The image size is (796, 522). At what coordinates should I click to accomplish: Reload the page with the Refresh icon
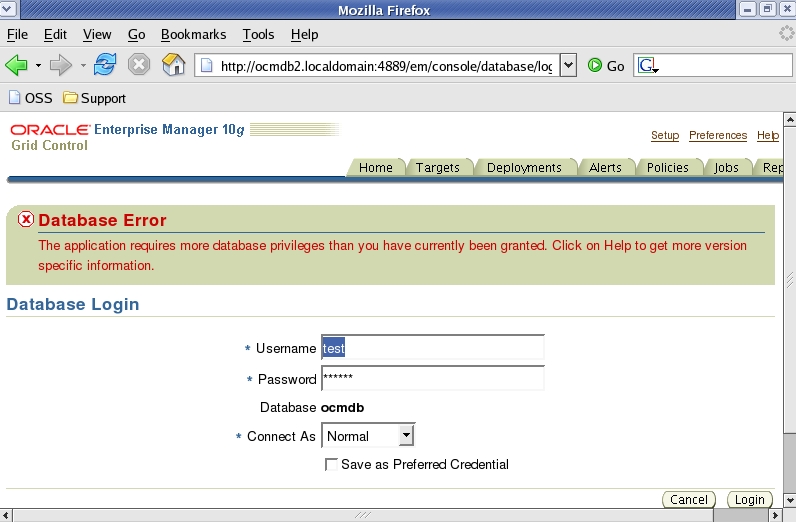pyautogui.click(x=105, y=65)
